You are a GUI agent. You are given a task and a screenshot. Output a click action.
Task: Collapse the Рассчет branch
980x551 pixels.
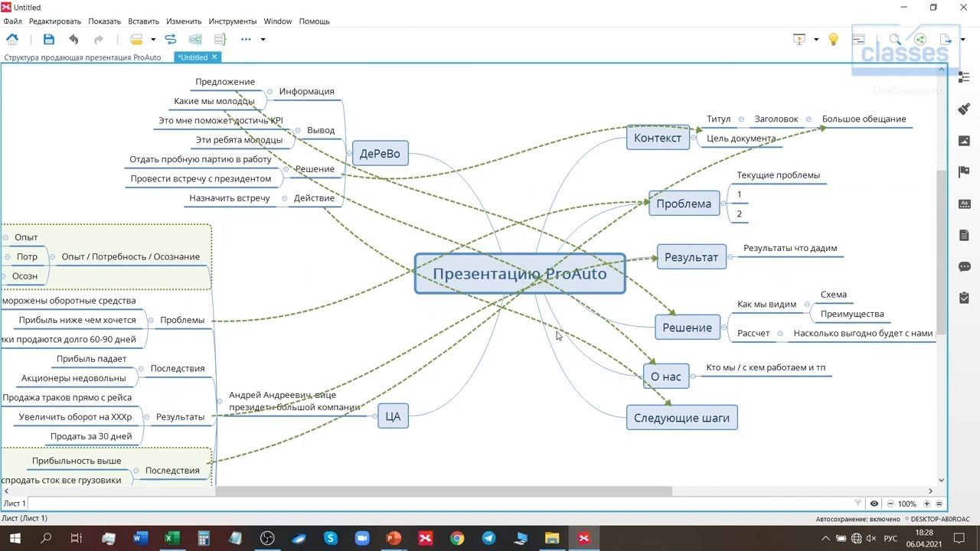pyautogui.click(x=779, y=334)
